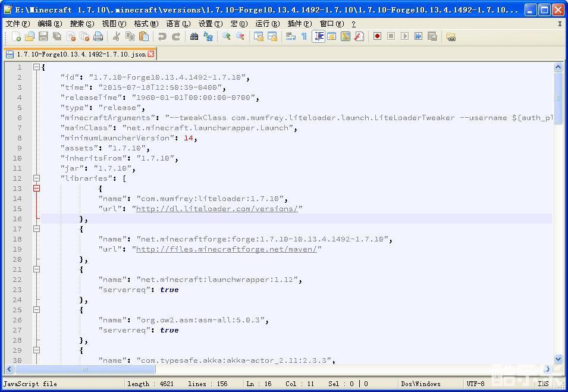
Task: Open the files.minecraftforge.net maven link
Action: click(x=227, y=249)
